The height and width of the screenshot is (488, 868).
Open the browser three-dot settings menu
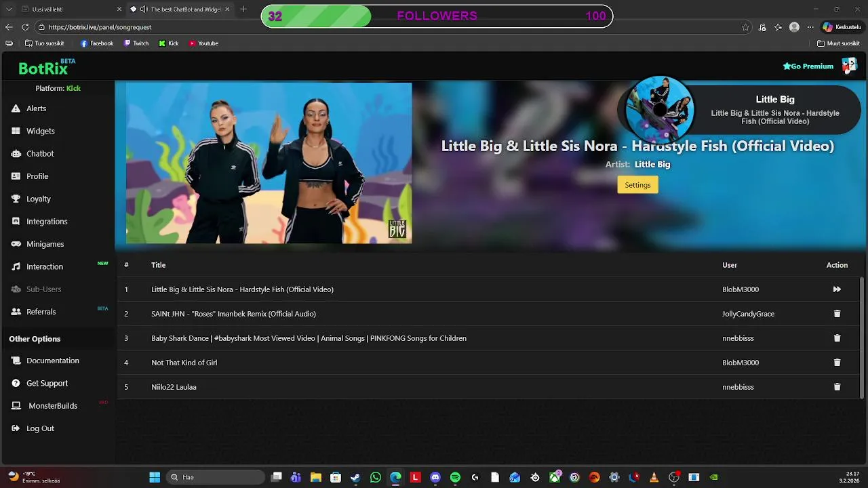tap(810, 27)
